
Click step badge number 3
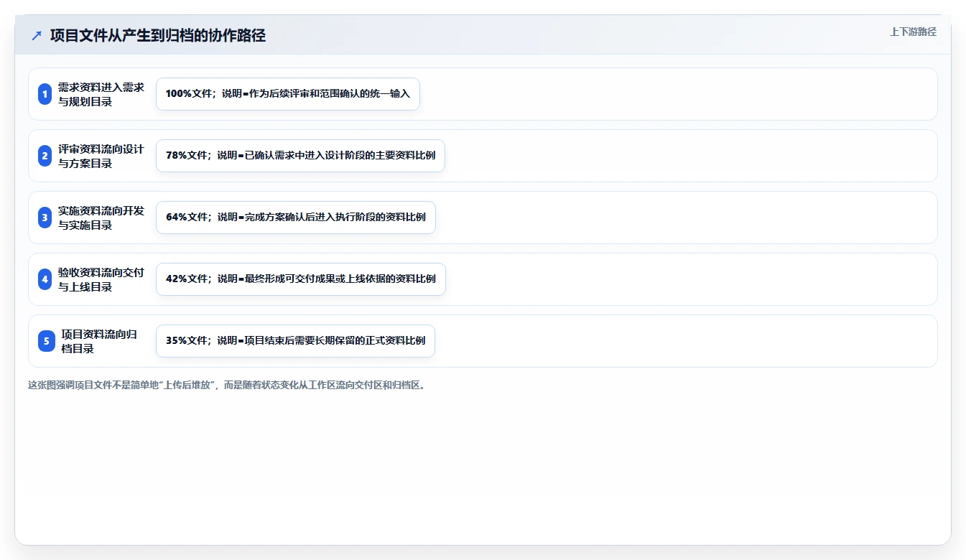point(45,218)
